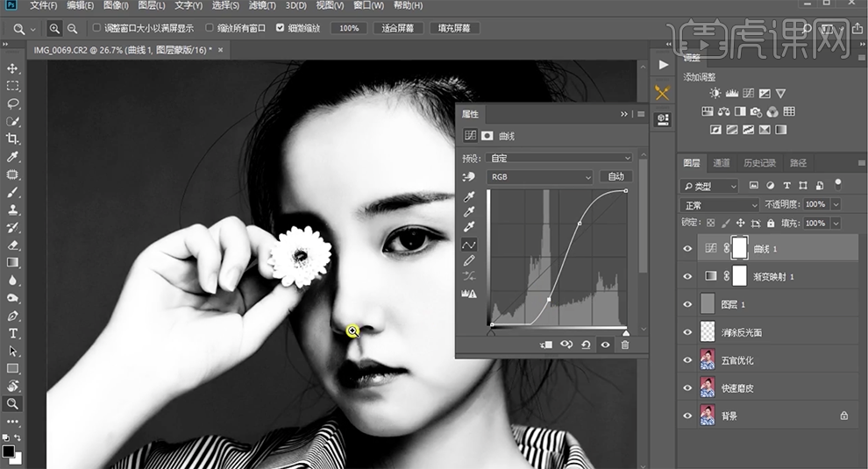Enable zoom all windows checkbox

(x=210, y=28)
